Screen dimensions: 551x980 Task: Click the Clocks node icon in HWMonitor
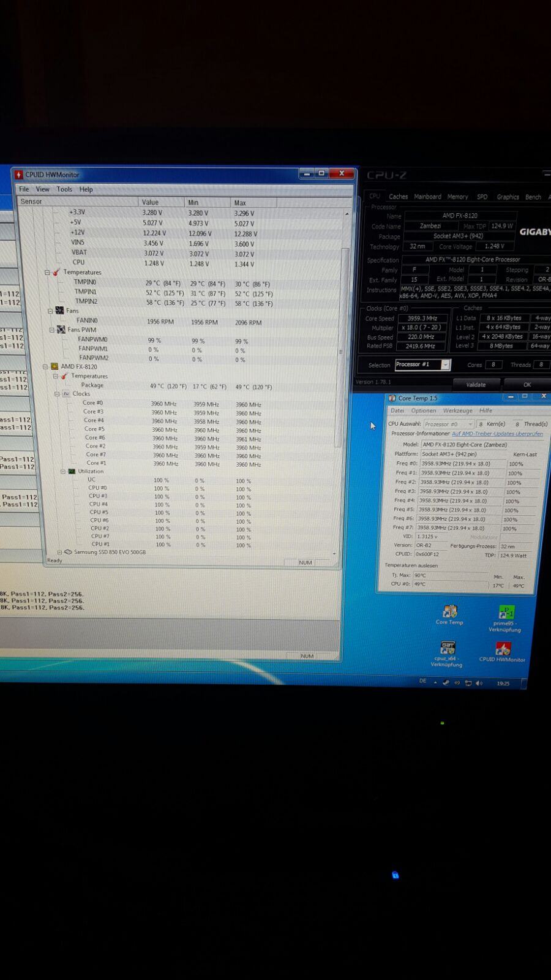pyautogui.click(x=66, y=394)
